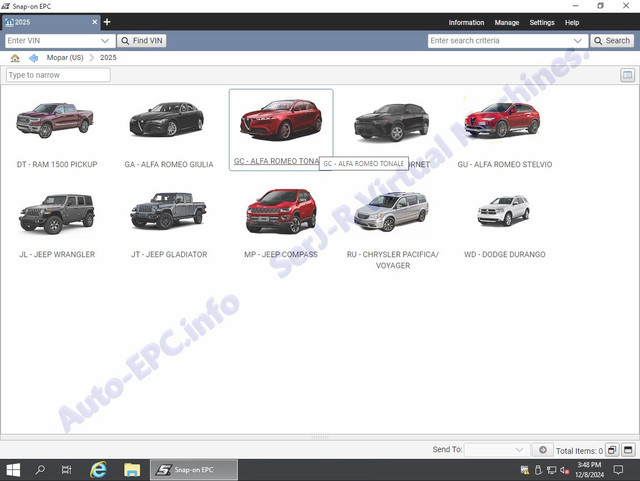Click the send arrow button beside Send To

coord(542,450)
